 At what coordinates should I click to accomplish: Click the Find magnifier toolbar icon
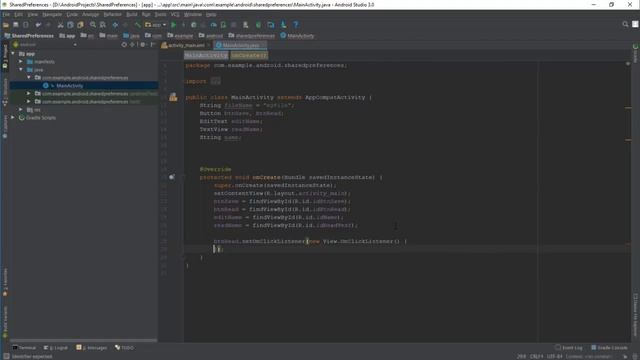click(93, 25)
